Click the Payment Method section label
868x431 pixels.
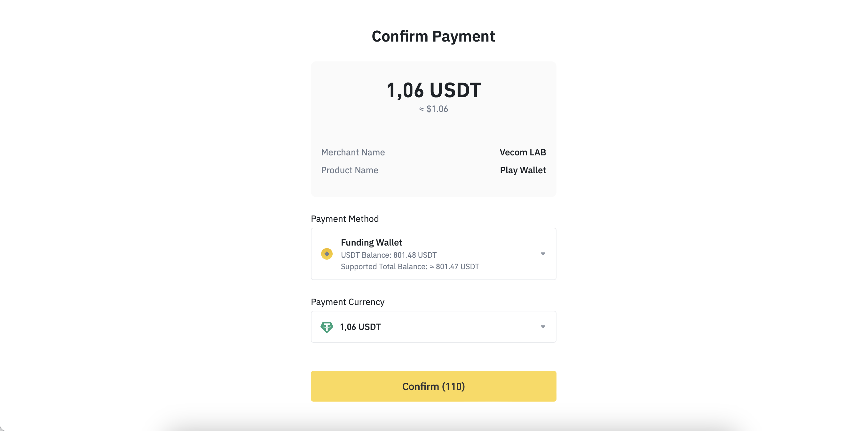point(345,219)
